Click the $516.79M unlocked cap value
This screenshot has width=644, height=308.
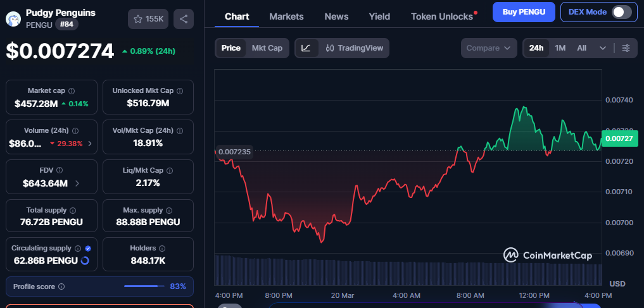(x=148, y=103)
